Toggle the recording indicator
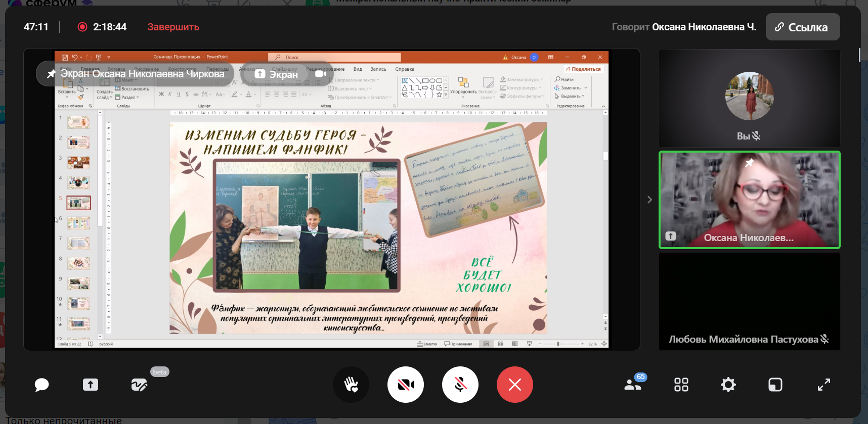The image size is (868, 424). click(x=82, y=27)
